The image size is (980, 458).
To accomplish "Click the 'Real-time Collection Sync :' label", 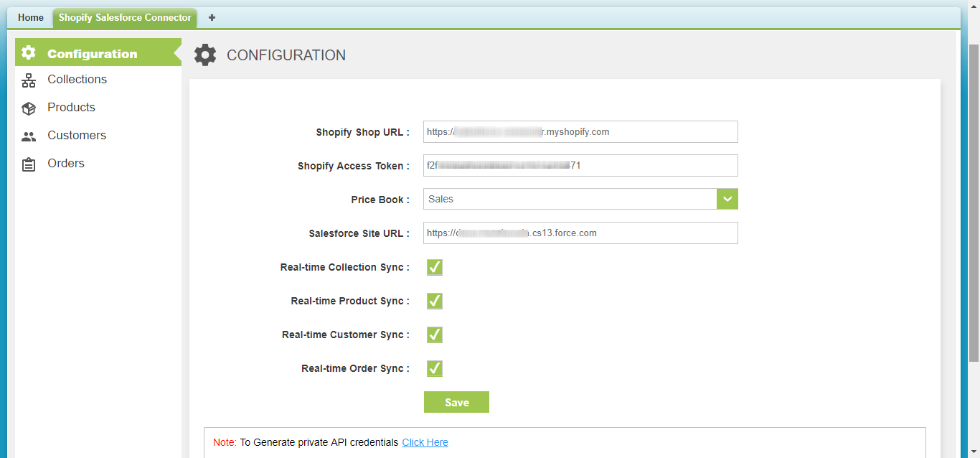I will (345, 267).
